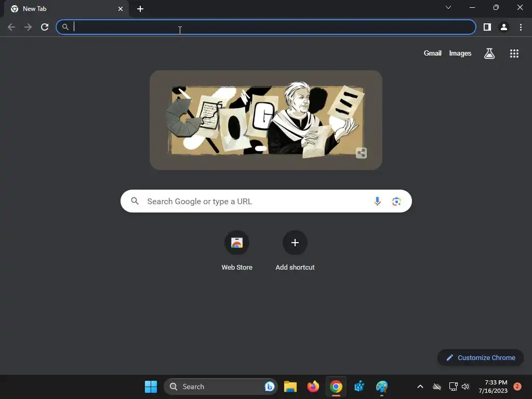
Task: Start voice search with microphone
Action: pos(377,201)
